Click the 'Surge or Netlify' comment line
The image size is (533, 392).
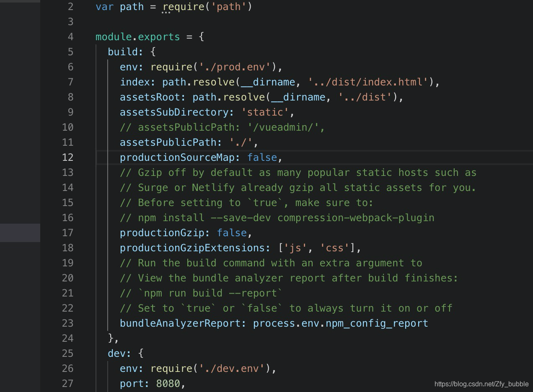tap(298, 188)
